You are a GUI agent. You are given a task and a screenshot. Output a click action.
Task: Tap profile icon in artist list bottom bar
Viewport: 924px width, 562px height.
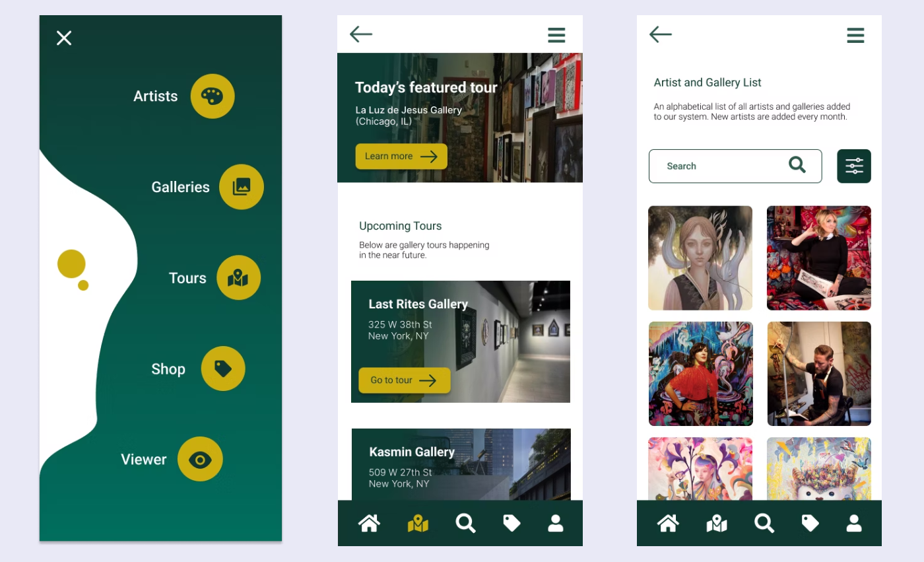(854, 524)
